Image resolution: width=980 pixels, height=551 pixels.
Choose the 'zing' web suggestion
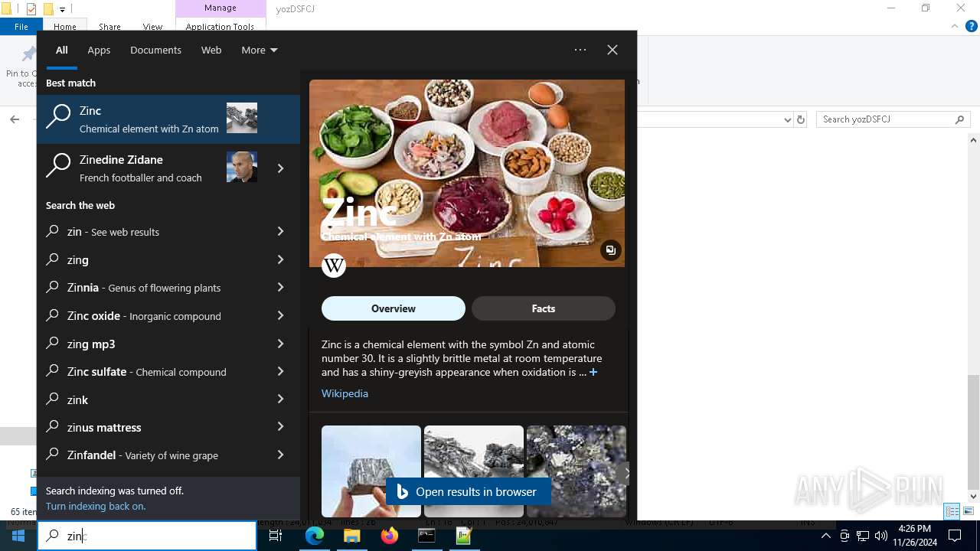149,259
